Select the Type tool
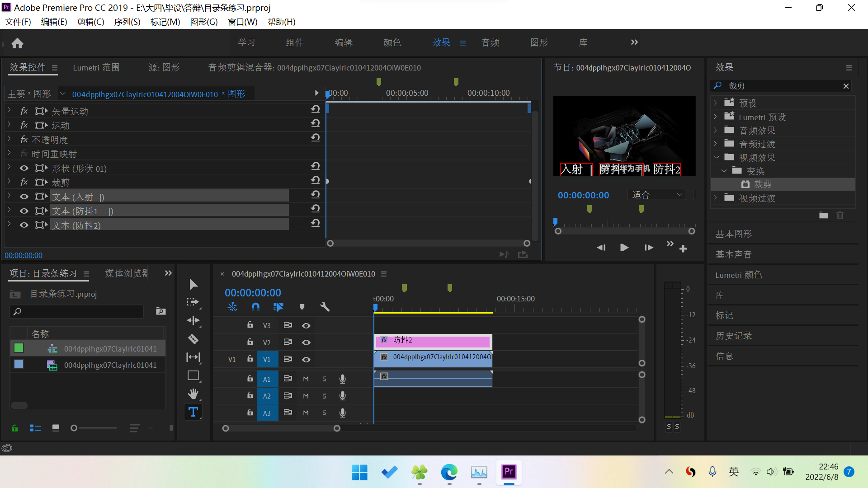The width and height of the screenshot is (868, 488). tap(193, 412)
